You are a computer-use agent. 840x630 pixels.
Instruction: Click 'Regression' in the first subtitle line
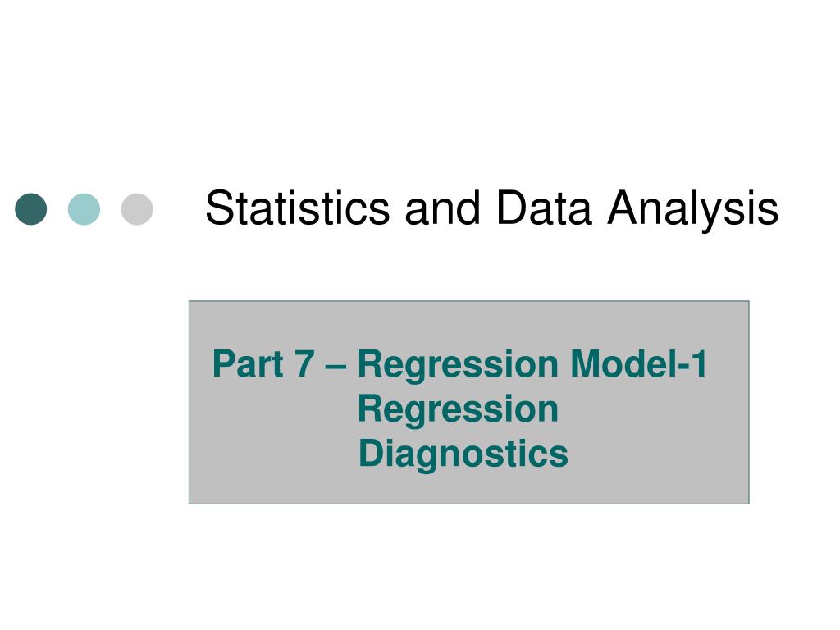[x=458, y=366]
